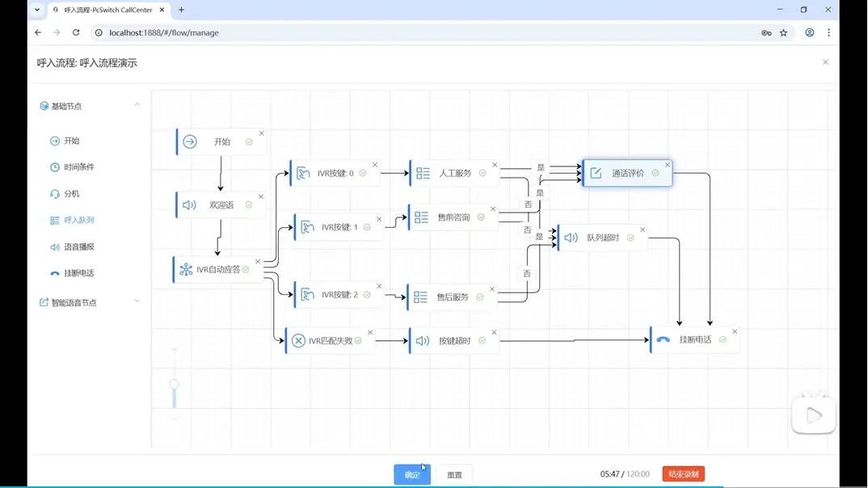Click the speaker icon on 欢迎语 node
Screen dimensions: 868x488
[189, 205]
